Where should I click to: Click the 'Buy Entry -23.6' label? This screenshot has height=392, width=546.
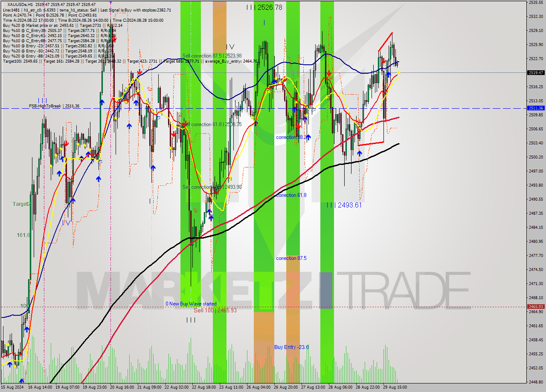291,347
